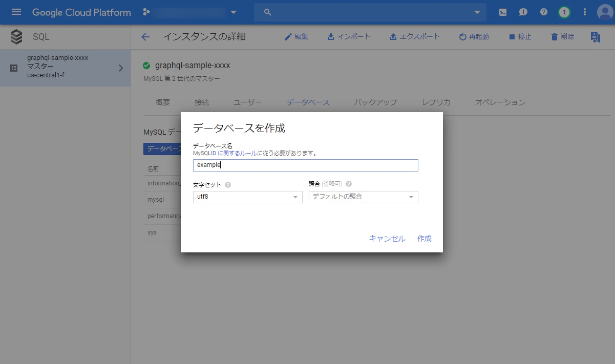Switch to the ユーザー tab
The height and width of the screenshot is (364, 615).
click(x=248, y=102)
